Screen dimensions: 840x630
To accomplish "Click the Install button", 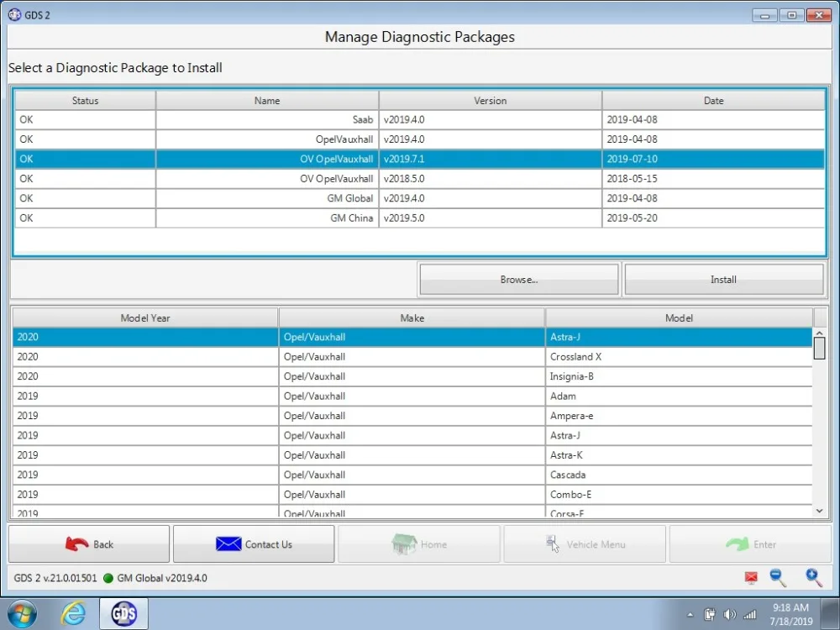I will click(724, 279).
